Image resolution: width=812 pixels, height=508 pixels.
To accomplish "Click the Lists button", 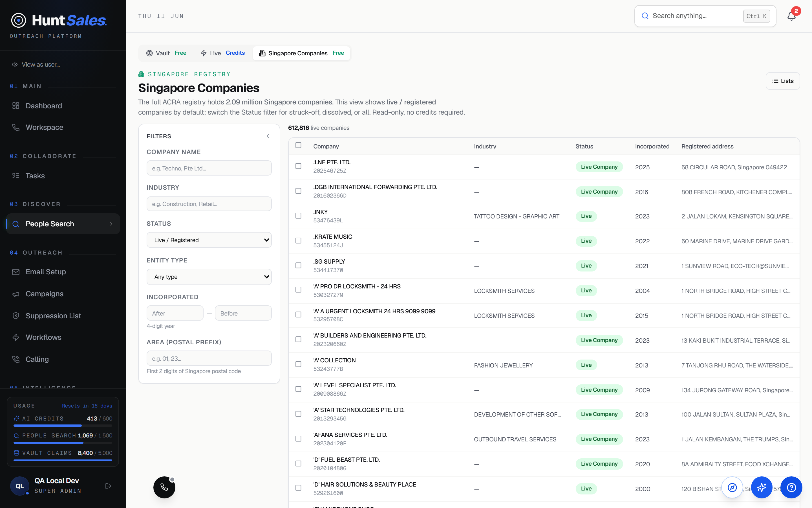I will [782, 81].
